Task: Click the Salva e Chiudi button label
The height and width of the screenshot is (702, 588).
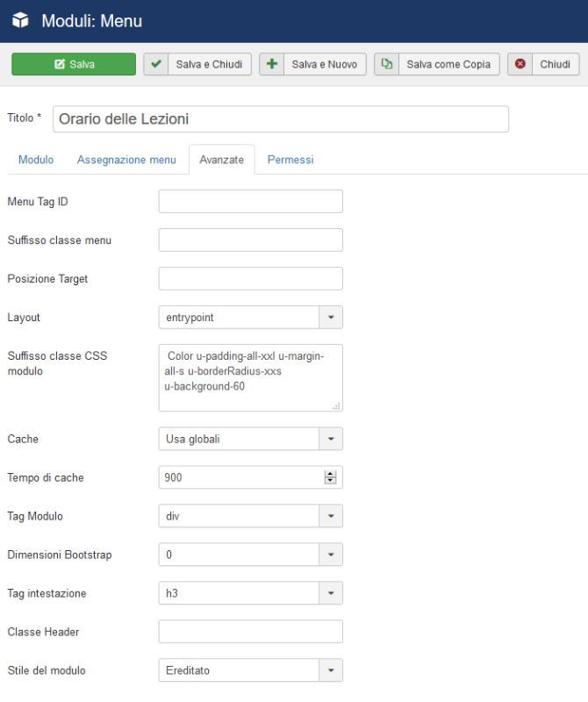Action: click(209, 64)
